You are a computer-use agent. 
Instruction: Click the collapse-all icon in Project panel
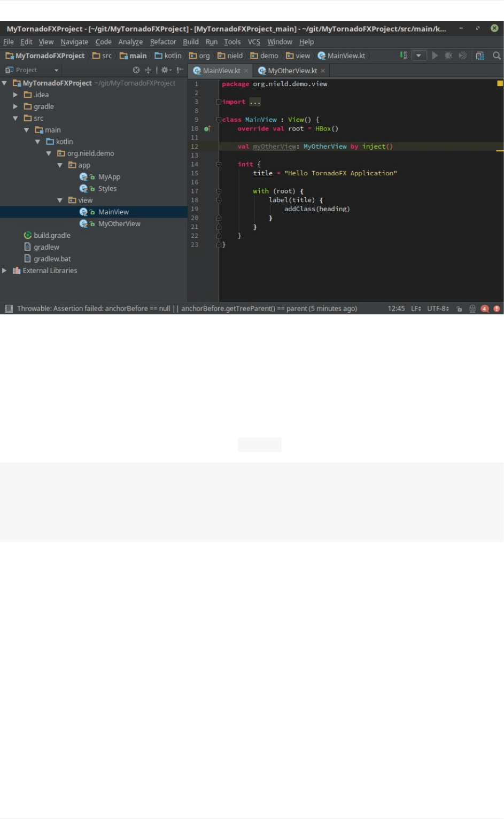(148, 70)
